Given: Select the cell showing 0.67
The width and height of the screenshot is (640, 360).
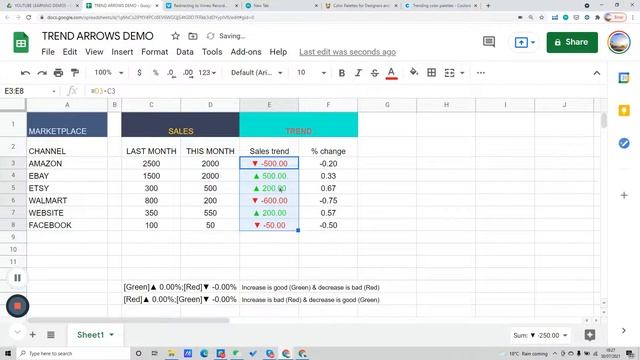Looking at the screenshot, I should click(x=328, y=188).
